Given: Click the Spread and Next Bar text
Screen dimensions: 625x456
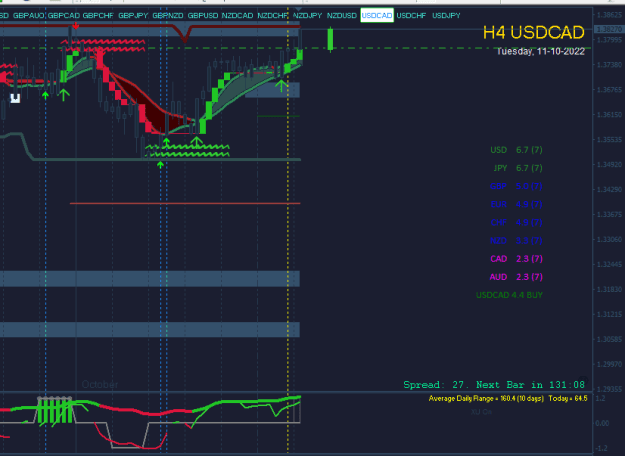Looking at the screenshot, I should 494,385.
